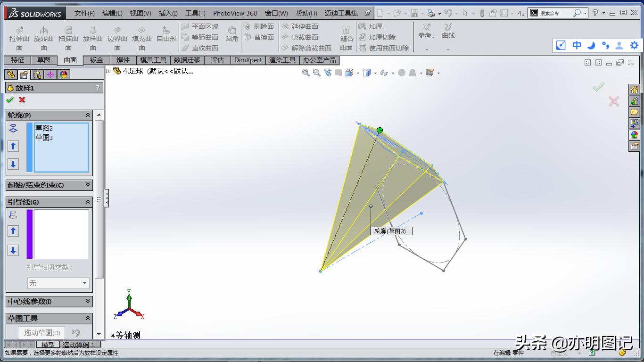Open the 插入 menu
644x362 pixels.
click(x=168, y=13)
